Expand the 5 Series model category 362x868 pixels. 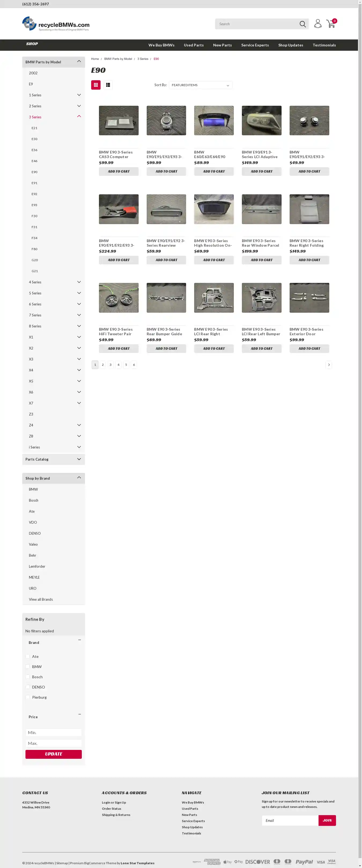[x=79, y=293]
